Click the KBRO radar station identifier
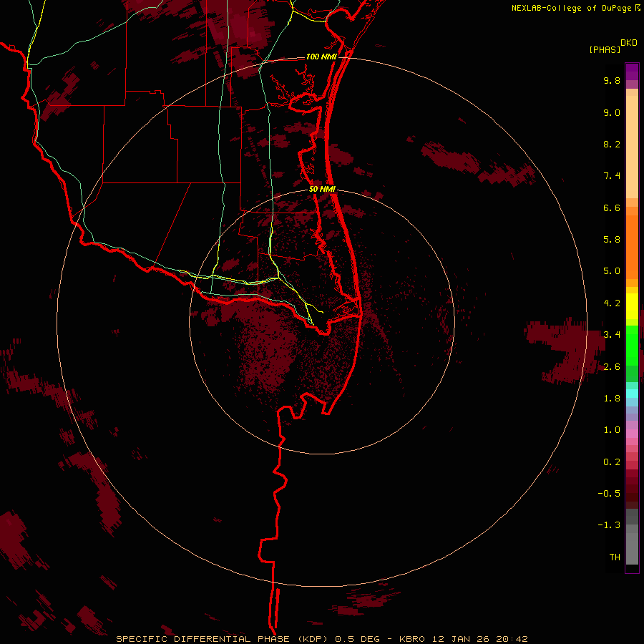This screenshot has width=644, height=644. [x=413, y=639]
